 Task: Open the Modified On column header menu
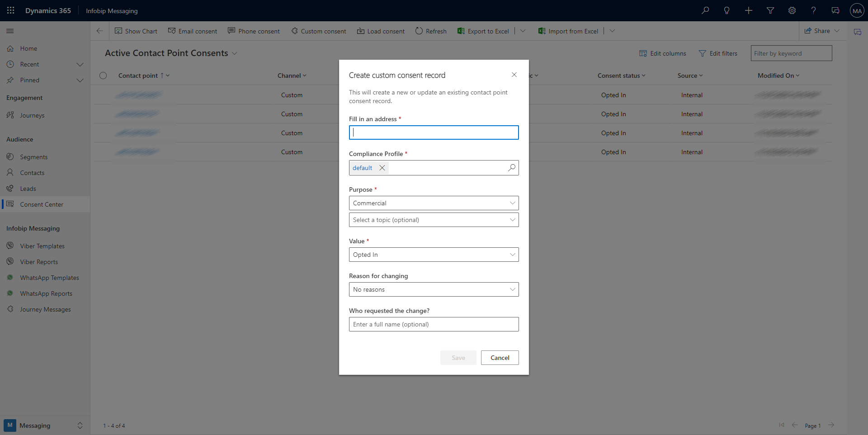[778, 76]
